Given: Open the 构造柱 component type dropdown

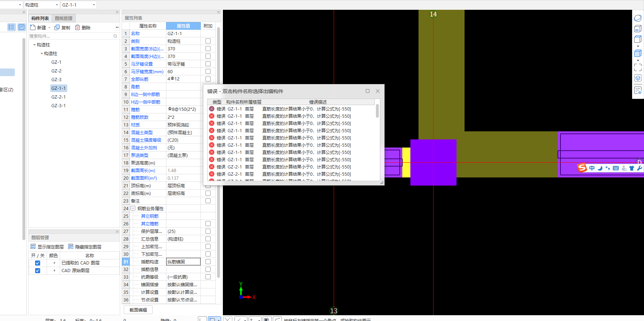Looking at the screenshot, I should pyautogui.click(x=57, y=5).
